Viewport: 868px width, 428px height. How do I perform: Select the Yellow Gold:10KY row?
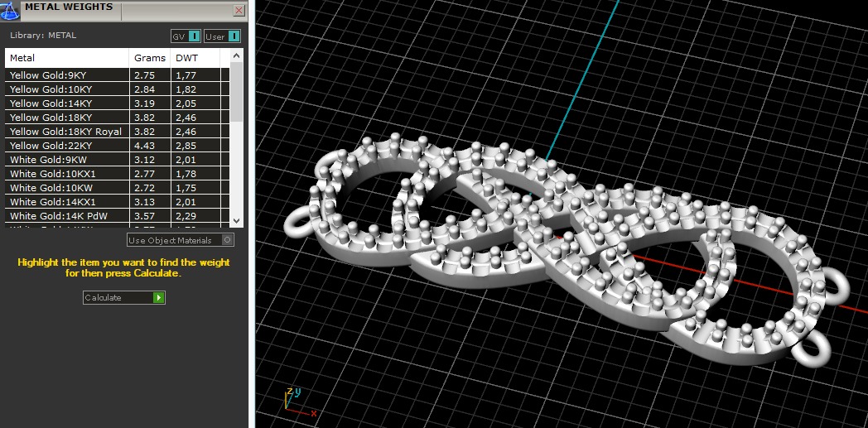click(x=117, y=89)
